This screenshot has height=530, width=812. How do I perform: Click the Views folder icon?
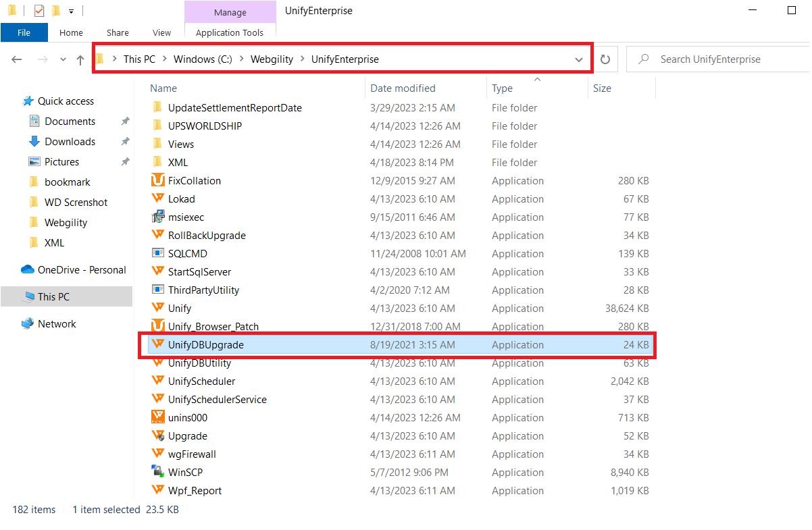coord(157,144)
